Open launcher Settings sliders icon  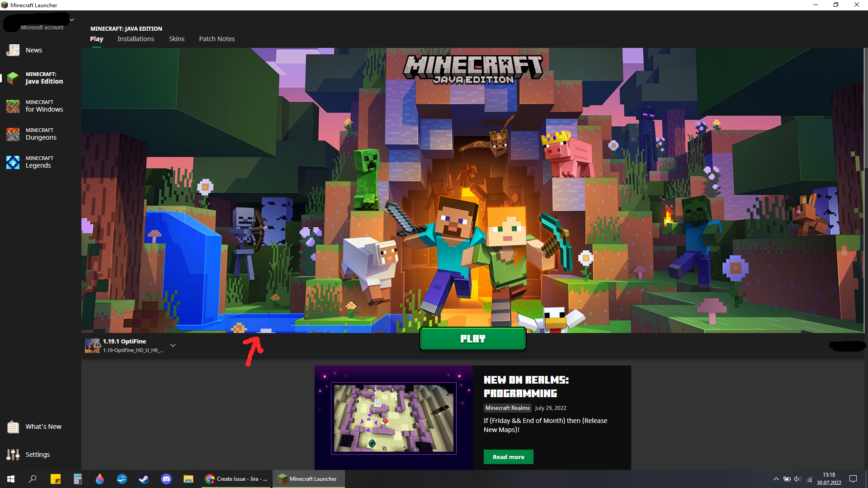click(x=13, y=455)
